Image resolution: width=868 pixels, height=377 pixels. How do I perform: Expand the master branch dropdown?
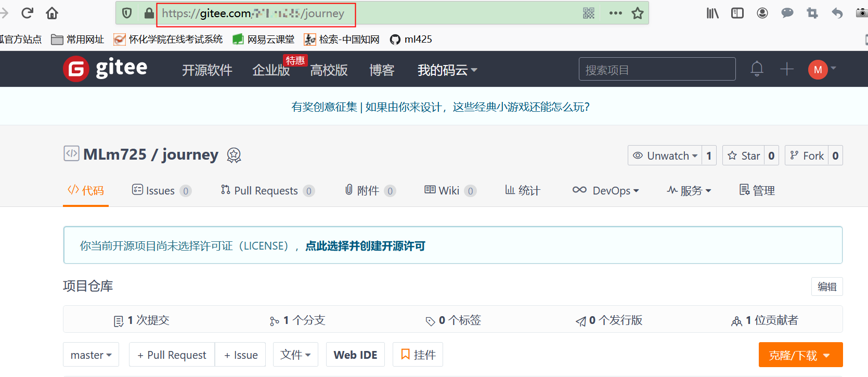(x=91, y=355)
